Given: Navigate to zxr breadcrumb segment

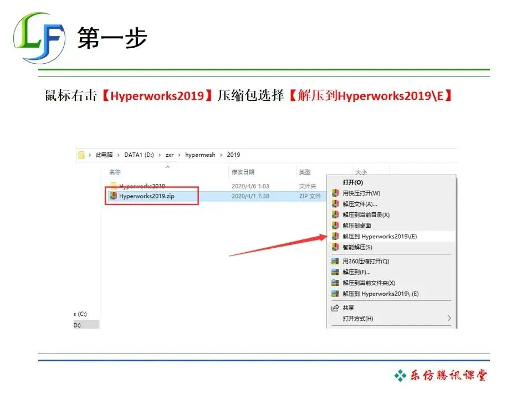Looking at the screenshot, I should (170, 155).
